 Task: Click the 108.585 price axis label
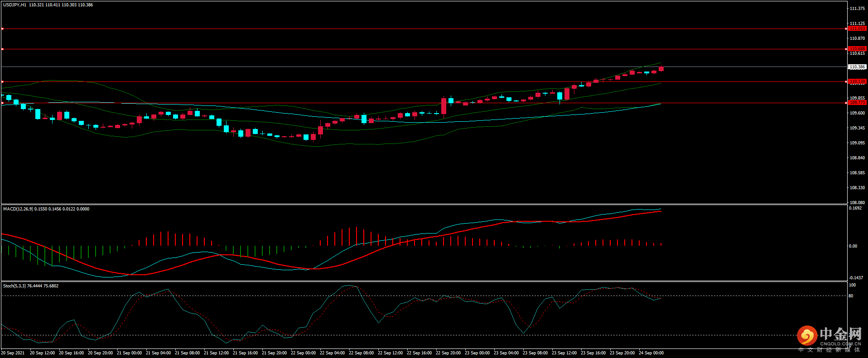pos(857,173)
